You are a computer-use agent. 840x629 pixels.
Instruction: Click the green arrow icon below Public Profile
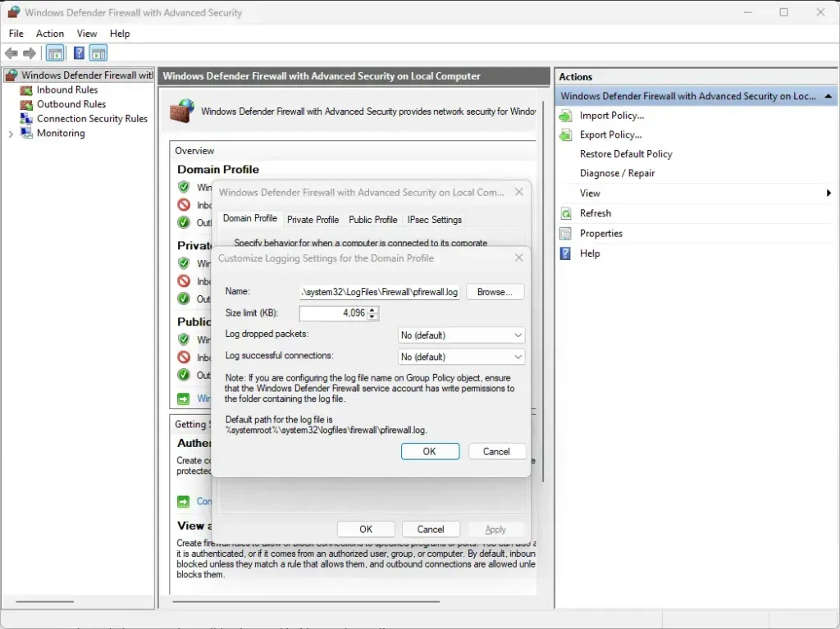pyautogui.click(x=183, y=399)
